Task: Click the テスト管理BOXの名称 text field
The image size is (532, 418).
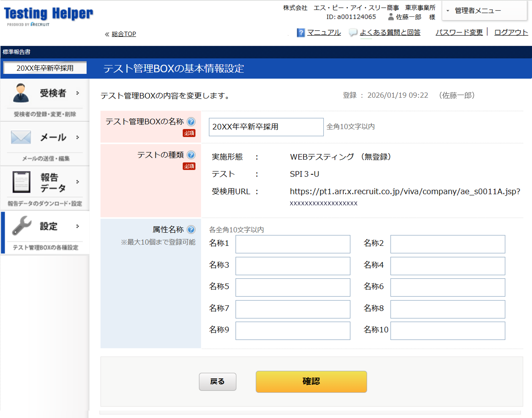Action: point(266,127)
